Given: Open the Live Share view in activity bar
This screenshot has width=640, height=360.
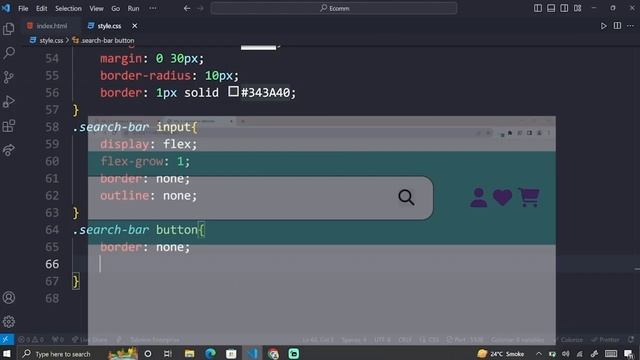Looking at the screenshot, I should point(9,150).
